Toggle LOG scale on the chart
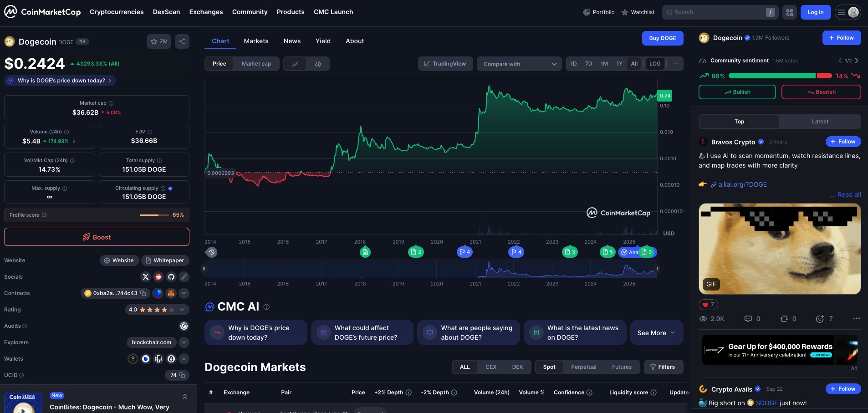This screenshot has height=413, width=868. click(x=655, y=64)
